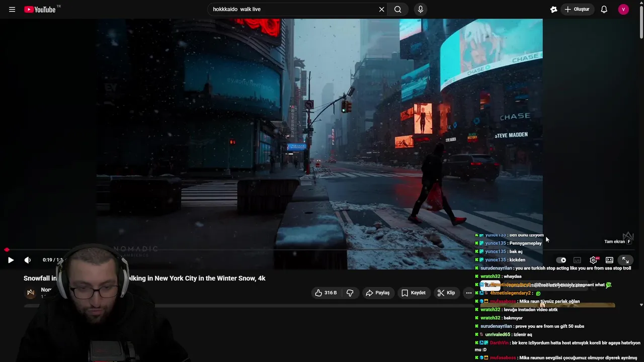Start voice search with microphone
The height and width of the screenshot is (362, 644).
coord(421,9)
